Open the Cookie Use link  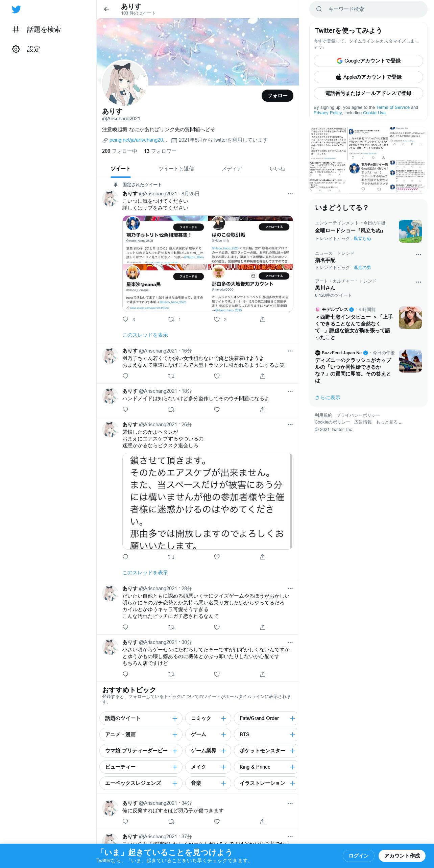point(374,113)
